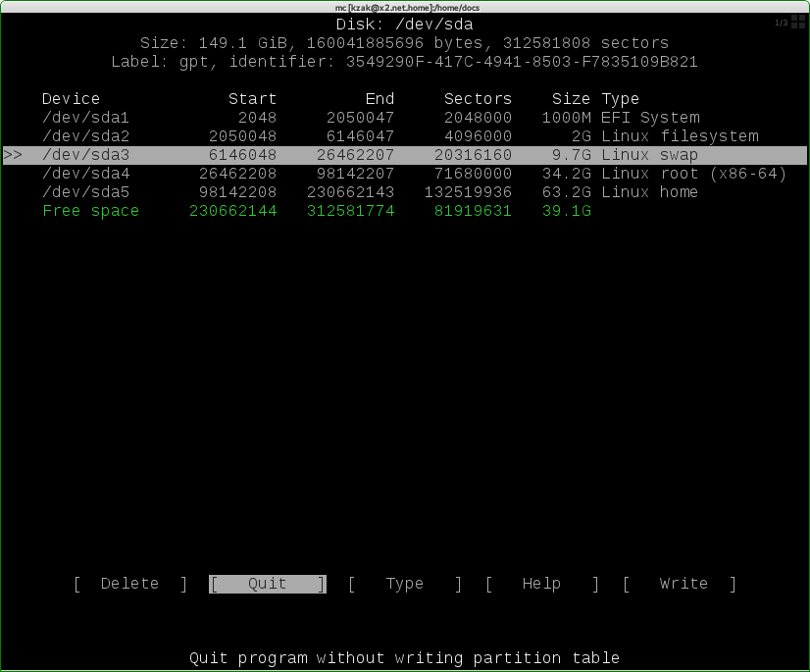This screenshot has height=672, width=810.
Task: Click the 'Disk: /dev/sda' heading
Action: (x=404, y=25)
